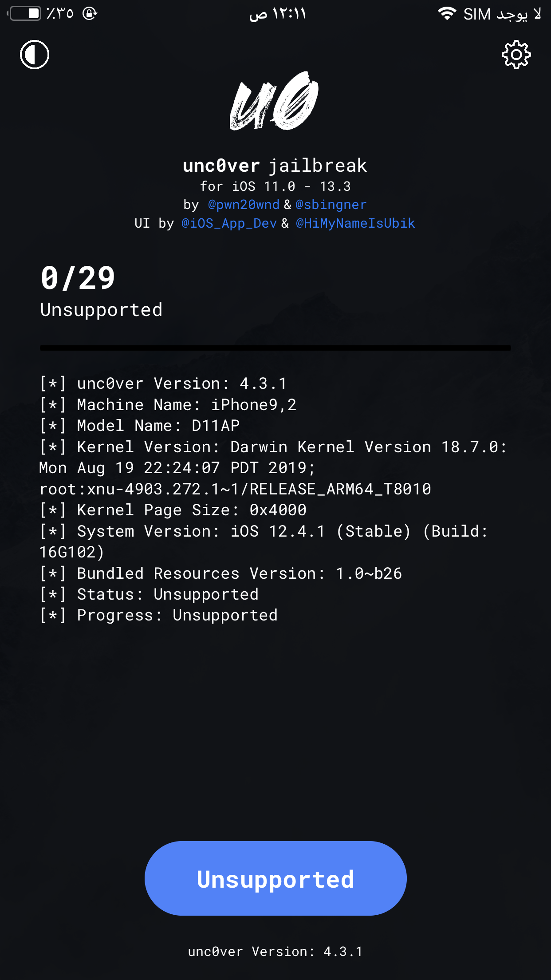Tap the blue Unsupported jailbreak button
551x980 pixels.
(275, 878)
